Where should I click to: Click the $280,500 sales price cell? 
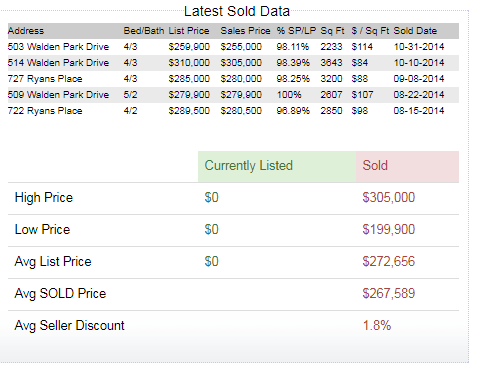(241, 111)
